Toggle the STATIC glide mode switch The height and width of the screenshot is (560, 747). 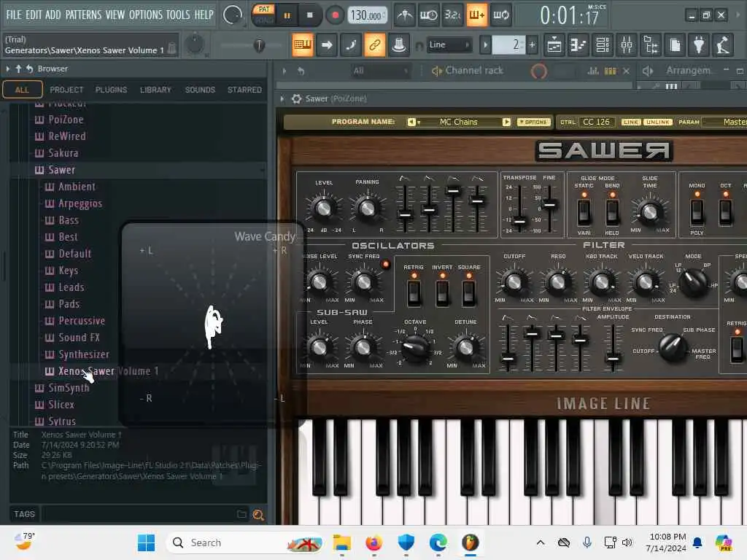tap(584, 212)
